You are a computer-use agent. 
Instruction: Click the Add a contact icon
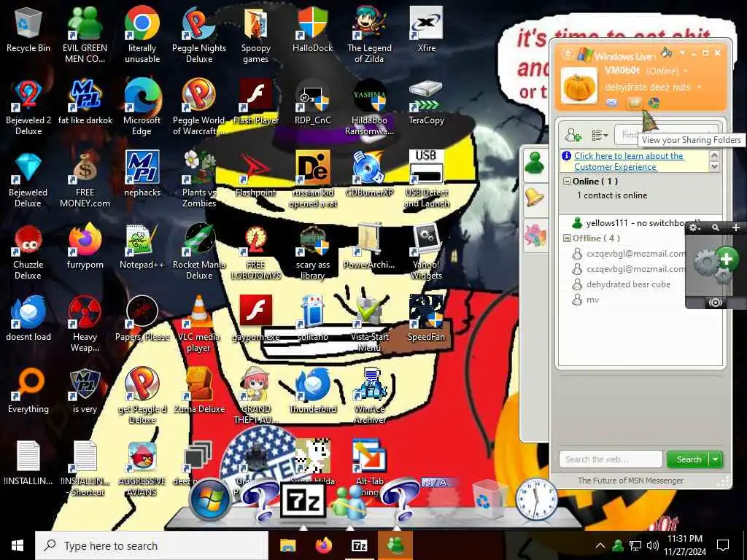click(x=573, y=135)
